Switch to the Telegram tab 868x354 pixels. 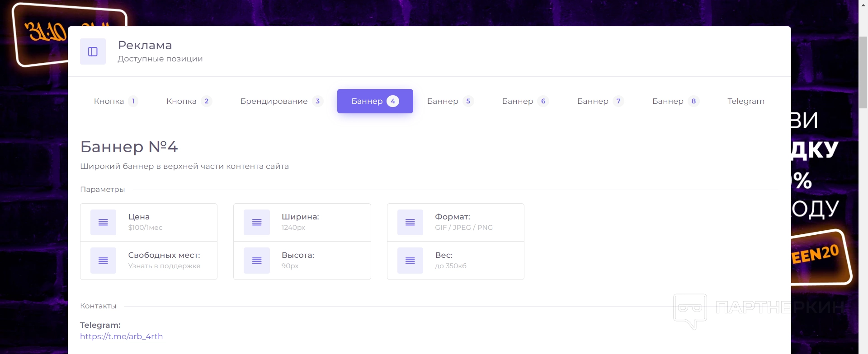pyautogui.click(x=746, y=101)
